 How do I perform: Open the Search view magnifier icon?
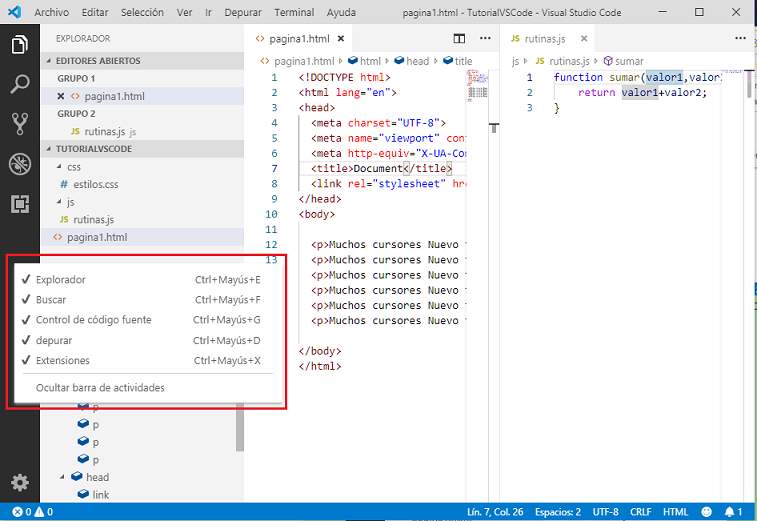(19, 84)
